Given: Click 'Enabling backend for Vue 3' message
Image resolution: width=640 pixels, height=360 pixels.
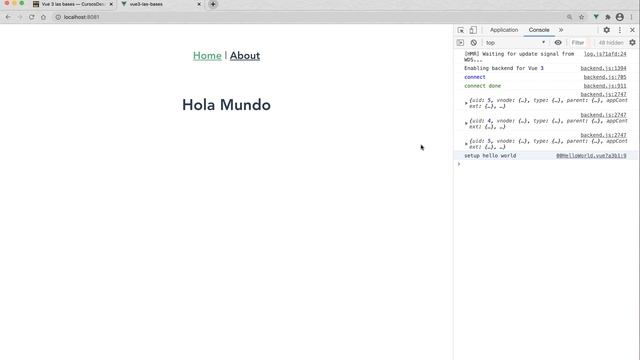Looking at the screenshot, I should pyautogui.click(x=504, y=68).
